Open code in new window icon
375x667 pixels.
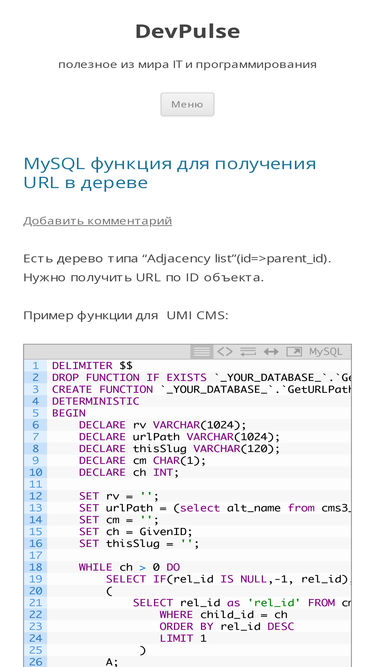(294, 352)
